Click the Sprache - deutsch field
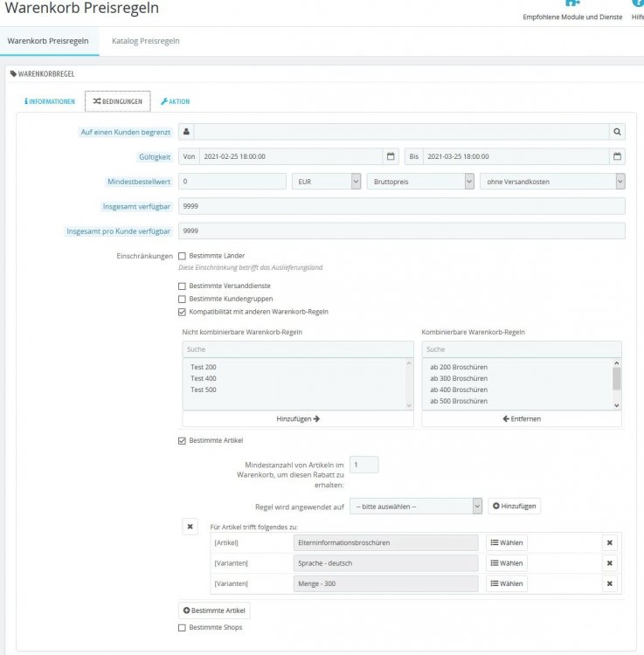Viewport: 644px width, 655px height. 386,563
